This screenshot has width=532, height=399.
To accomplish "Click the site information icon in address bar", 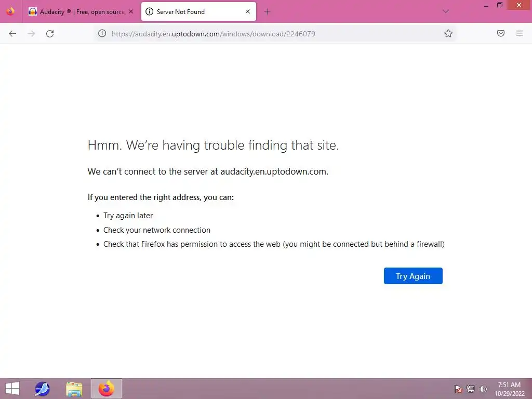I will click(102, 33).
